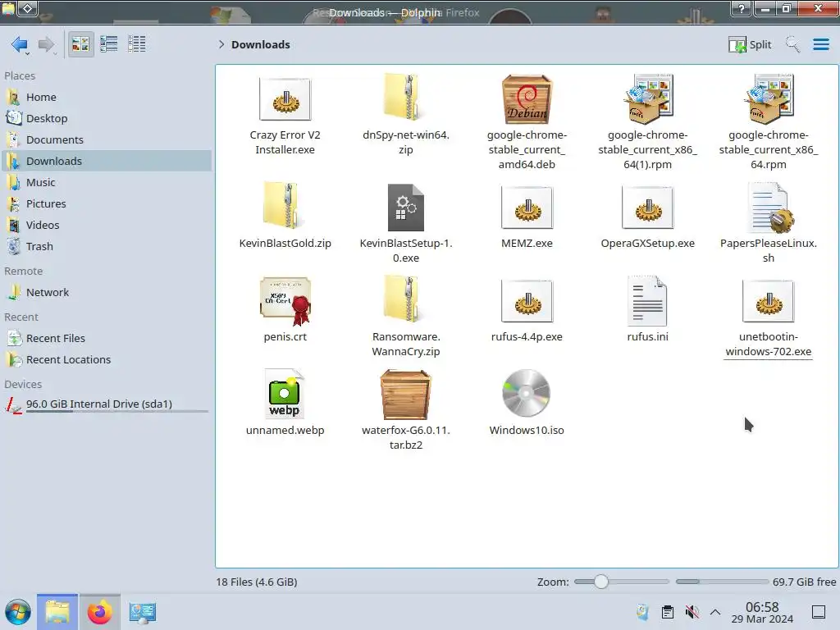Select KevinBlastSetup-1.0.exe icon
This screenshot has height=630, width=840.
(x=405, y=208)
